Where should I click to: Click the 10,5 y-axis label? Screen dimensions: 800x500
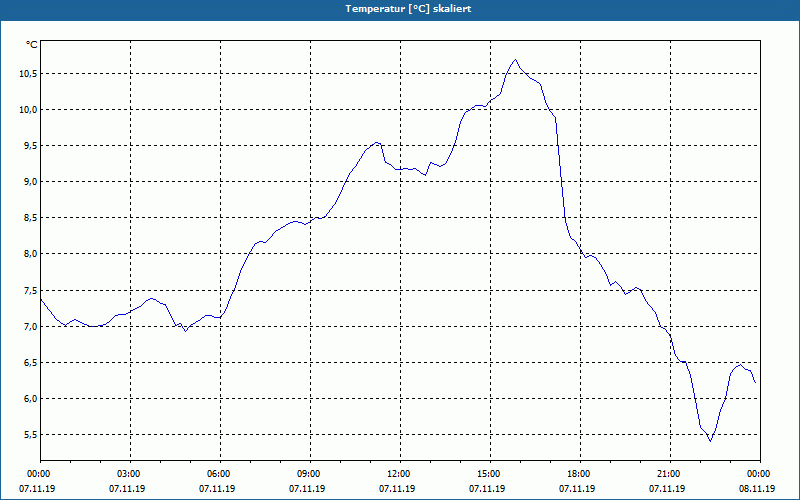[28, 73]
